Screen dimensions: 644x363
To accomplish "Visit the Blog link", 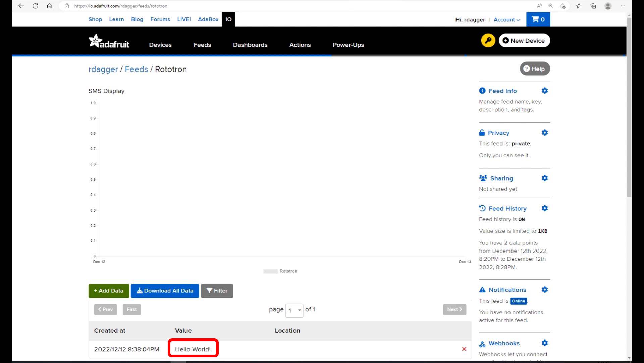I will (x=137, y=19).
